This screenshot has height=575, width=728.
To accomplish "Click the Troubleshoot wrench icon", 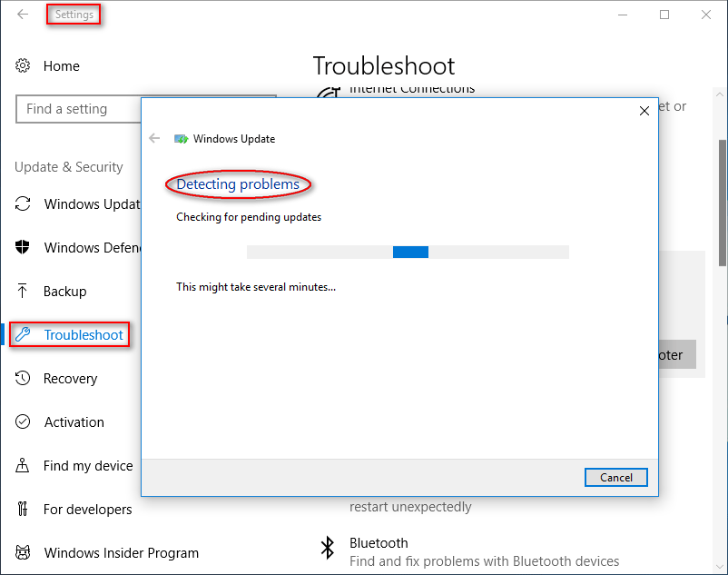I will click(23, 334).
